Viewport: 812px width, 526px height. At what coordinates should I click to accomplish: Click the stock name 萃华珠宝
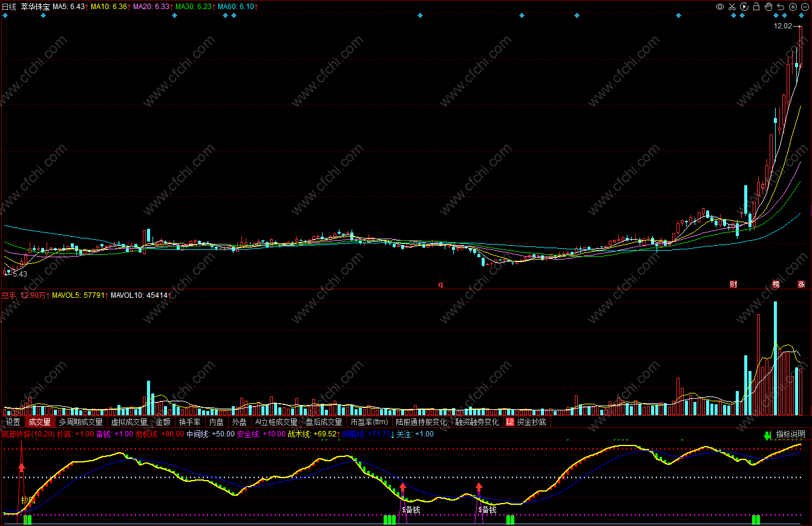[x=35, y=7]
